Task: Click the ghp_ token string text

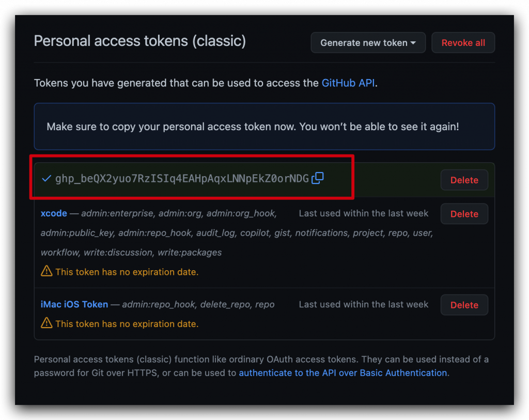Action: tap(182, 179)
